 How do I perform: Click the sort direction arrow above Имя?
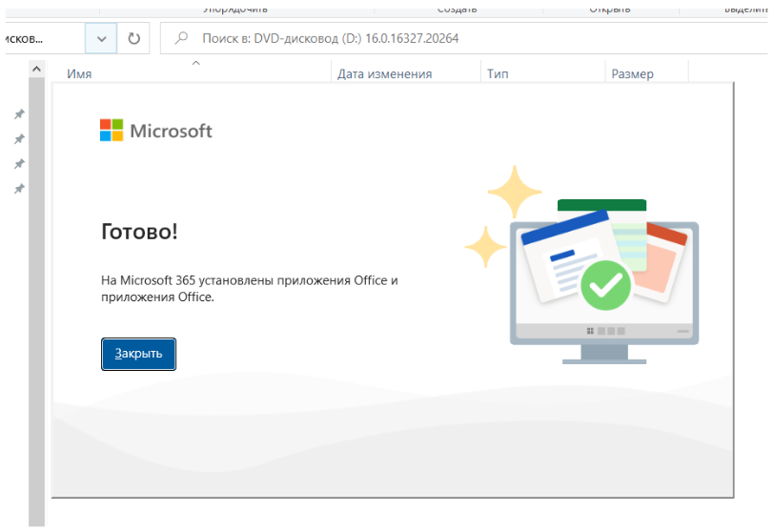coord(196,64)
